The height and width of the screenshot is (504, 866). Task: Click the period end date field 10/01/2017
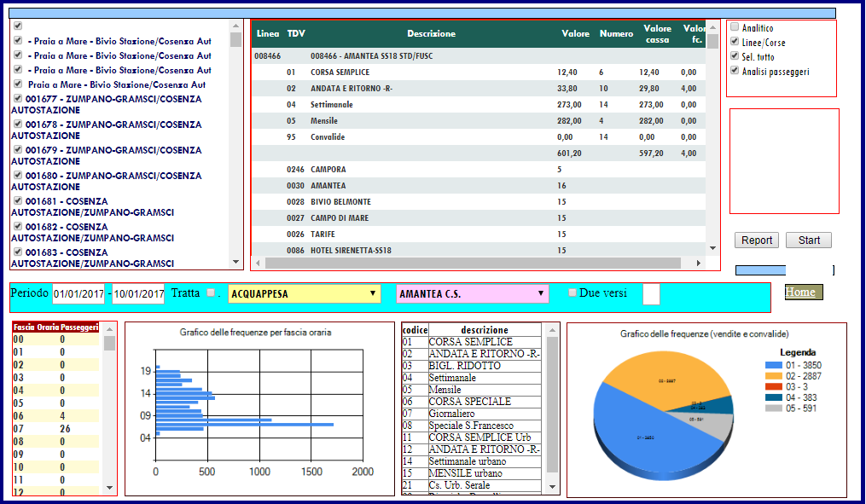(138, 293)
